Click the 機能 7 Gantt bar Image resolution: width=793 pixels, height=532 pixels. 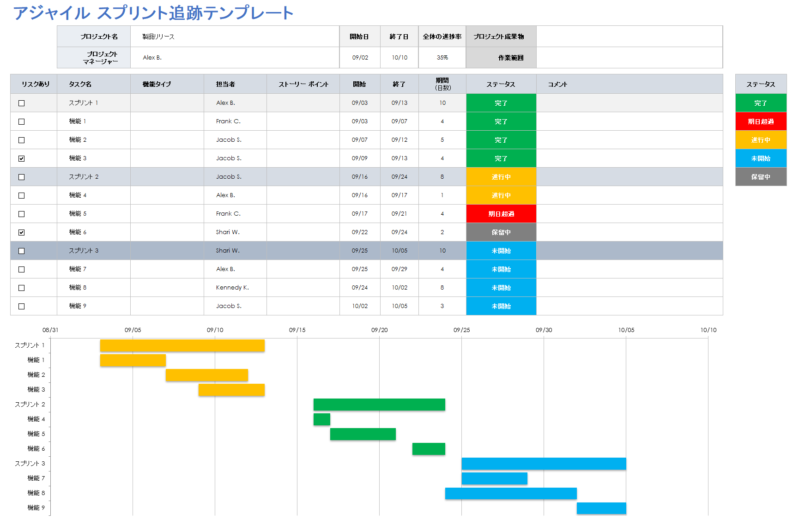coord(494,478)
